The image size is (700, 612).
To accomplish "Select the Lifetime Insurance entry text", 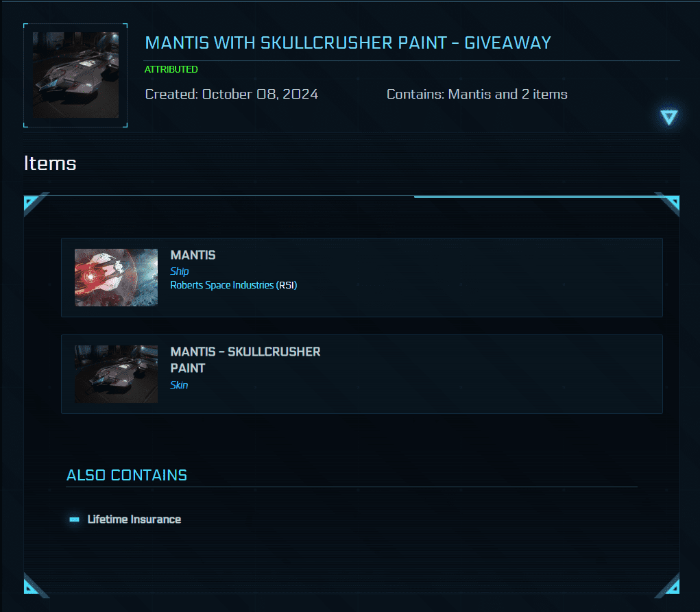I will point(134,519).
